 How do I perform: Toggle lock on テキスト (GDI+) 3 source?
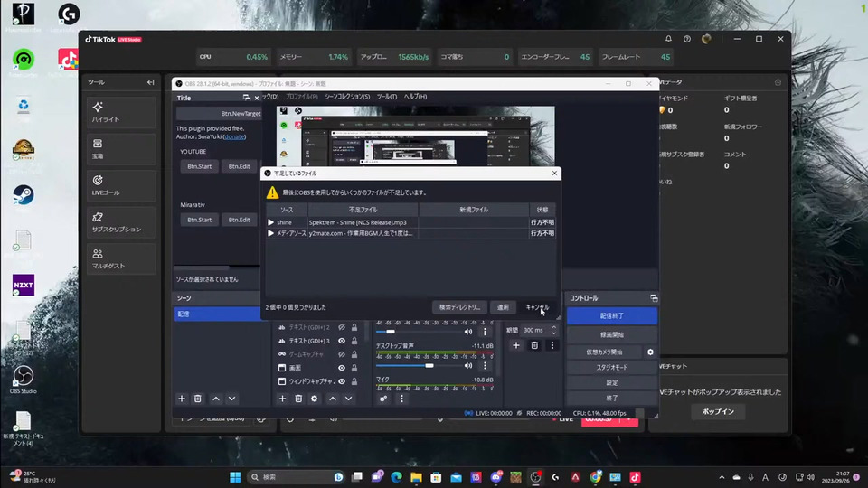(354, 341)
